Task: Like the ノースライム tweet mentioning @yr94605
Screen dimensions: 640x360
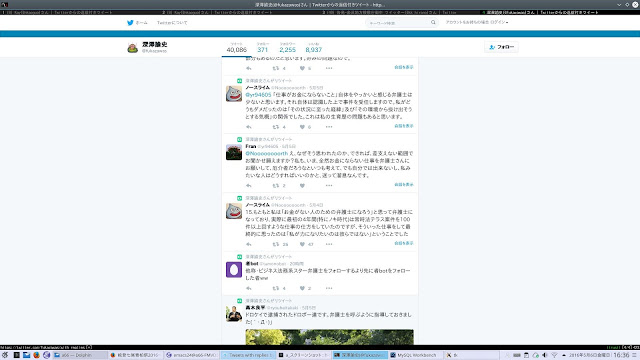Action: [302, 127]
